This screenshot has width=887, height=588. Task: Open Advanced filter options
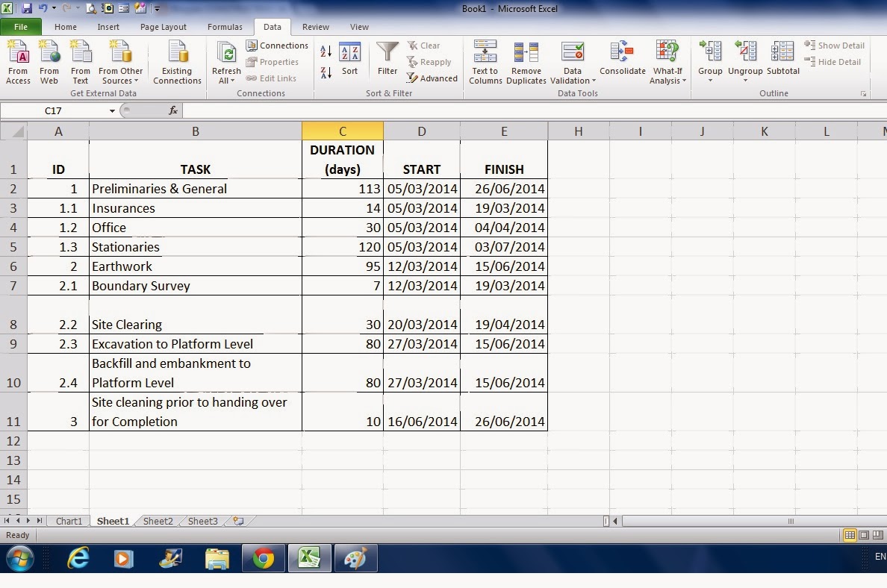(x=432, y=78)
